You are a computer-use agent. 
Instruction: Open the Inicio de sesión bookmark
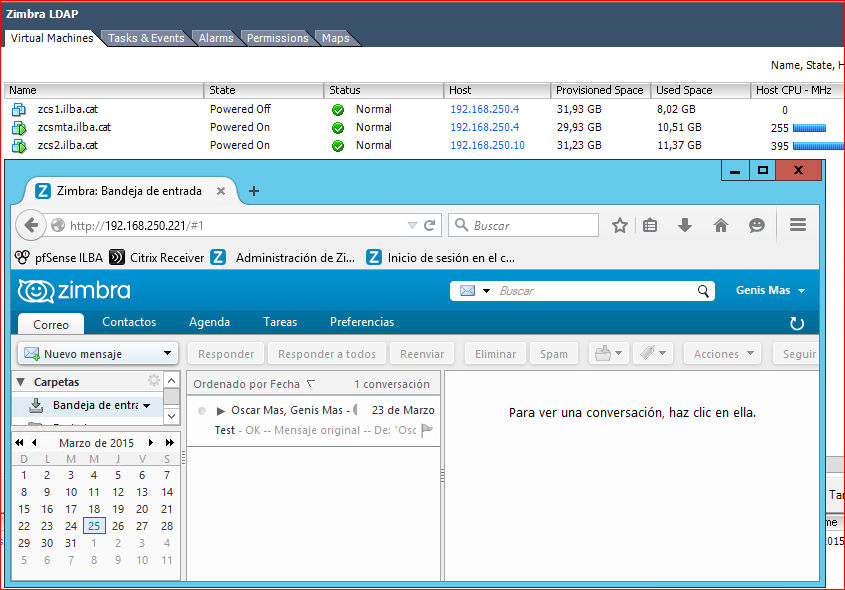(440, 258)
